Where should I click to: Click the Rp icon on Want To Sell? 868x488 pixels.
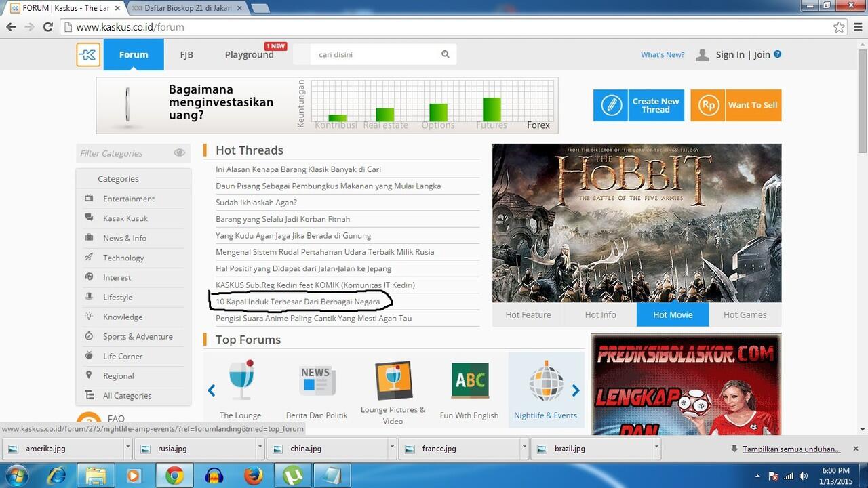click(x=708, y=105)
